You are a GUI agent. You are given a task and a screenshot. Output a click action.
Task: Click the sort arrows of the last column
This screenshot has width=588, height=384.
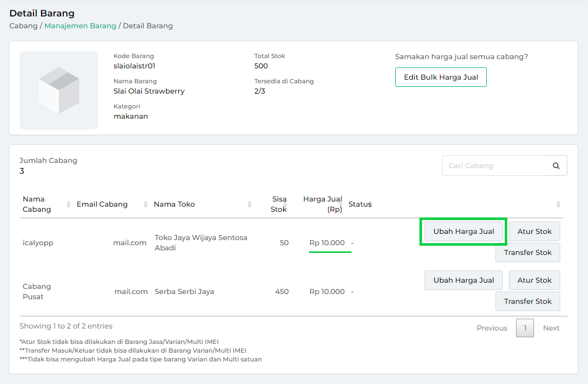coord(558,205)
